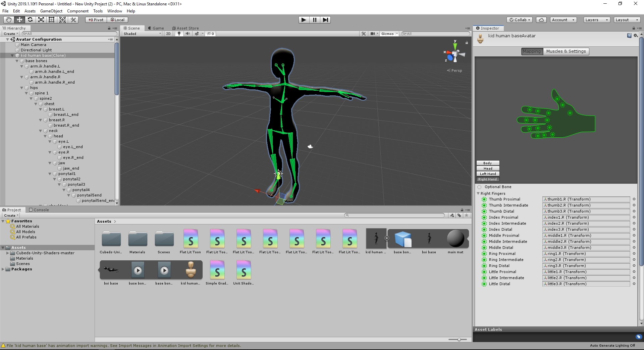Open the Shaded draw mode dropdown
Screen dimensions: 644x350
(142, 34)
